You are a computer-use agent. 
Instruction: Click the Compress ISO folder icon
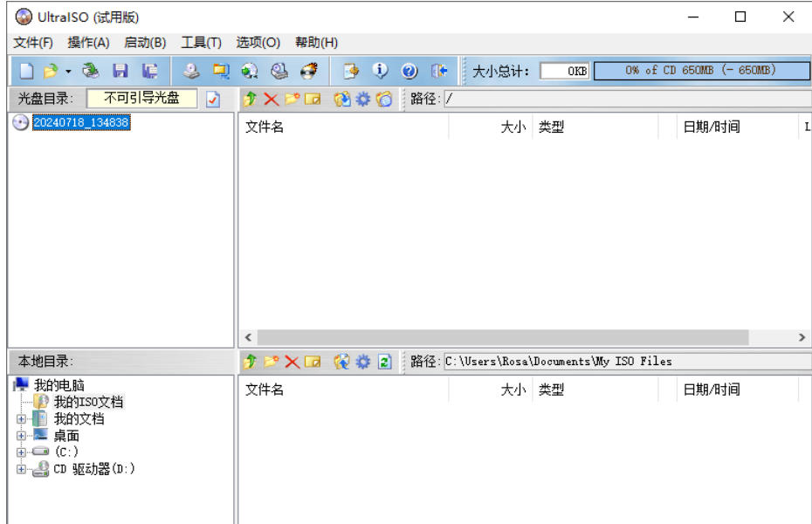[221, 71]
